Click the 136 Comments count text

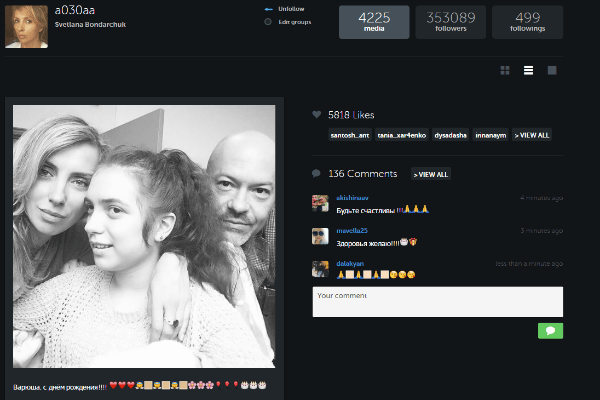(363, 174)
